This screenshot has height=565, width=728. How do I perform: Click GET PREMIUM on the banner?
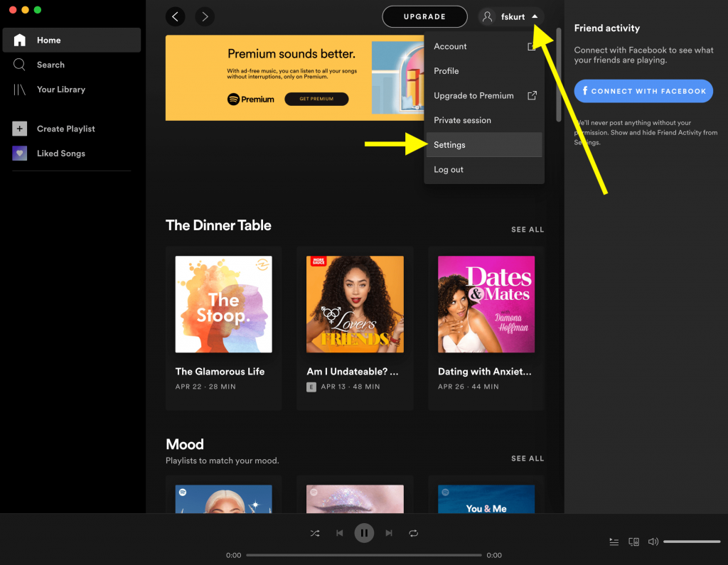[316, 99]
